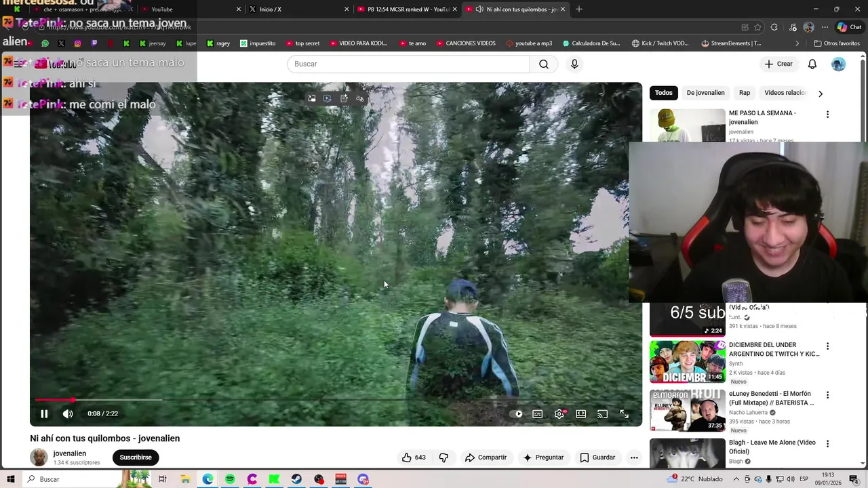Pause the video playback

(x=44, y=413)
